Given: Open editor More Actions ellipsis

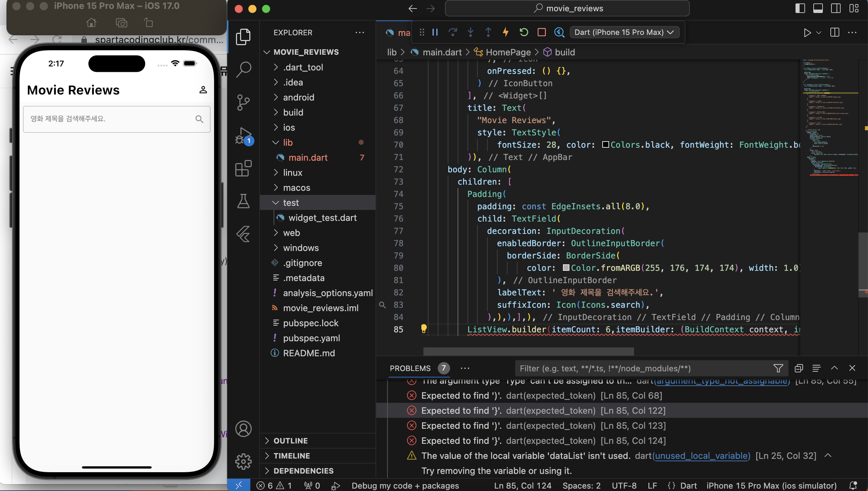Looking at the screenshot, I should 852,32.
